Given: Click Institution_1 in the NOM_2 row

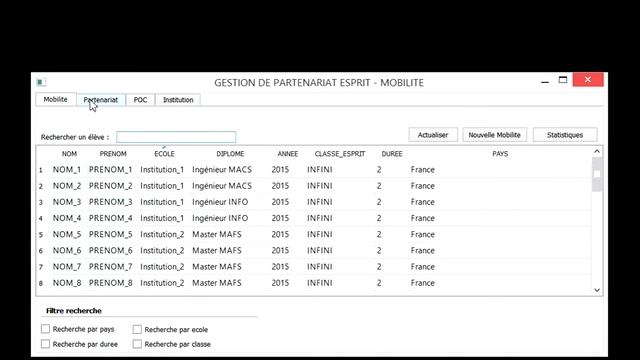Looking at the screenshot, I should pos(162,186).
